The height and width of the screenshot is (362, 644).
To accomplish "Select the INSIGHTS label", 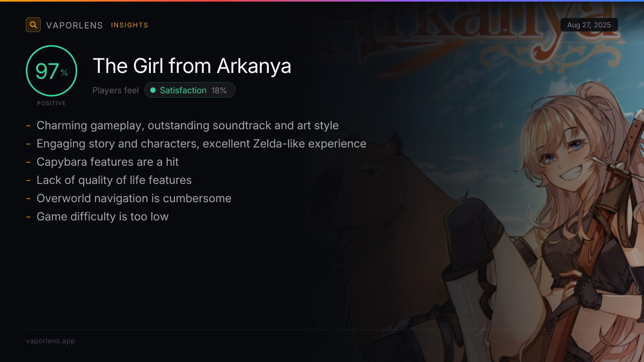I will tap(130, 25).
